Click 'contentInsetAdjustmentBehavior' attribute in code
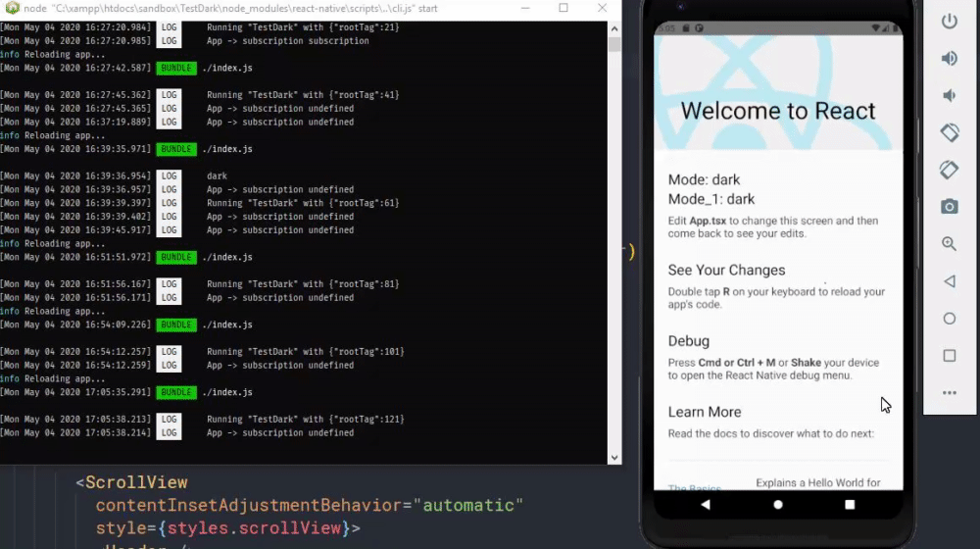 pyautogui.click(x=248, y=505)
